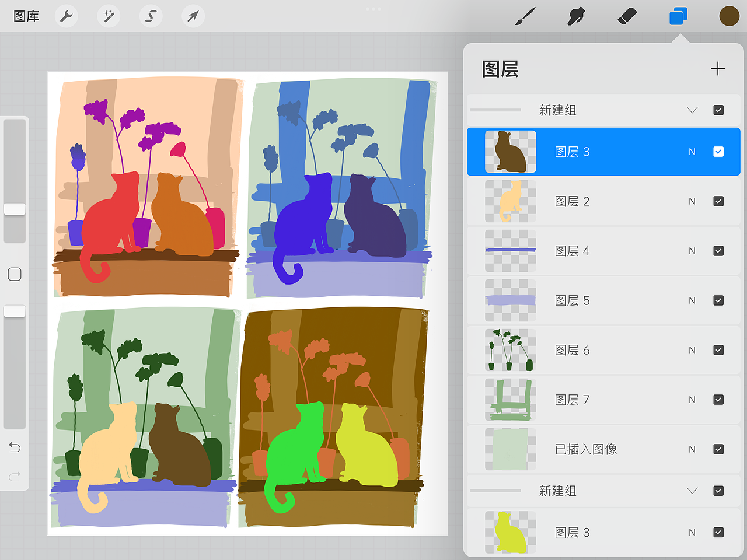747x560 pixels.
Task: Adjust the brush opacity slider handle
Action: click(15, 311)
